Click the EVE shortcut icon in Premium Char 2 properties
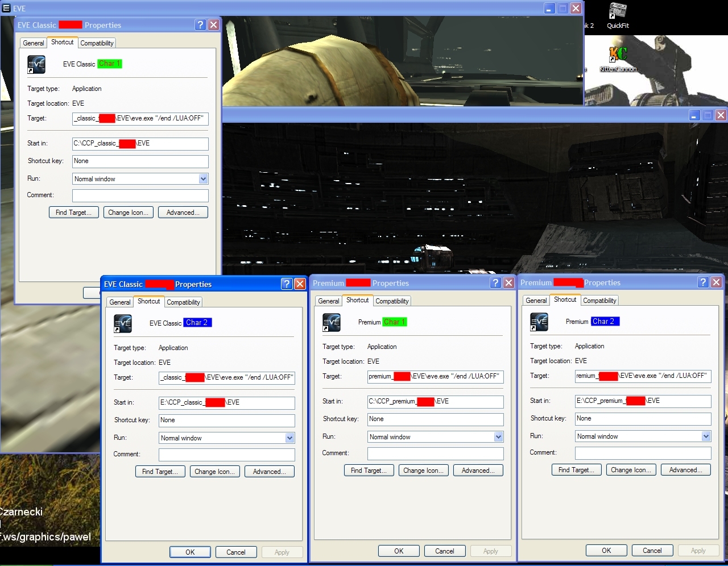The height and width of the screenshot is (566, 728). (539, 322)
